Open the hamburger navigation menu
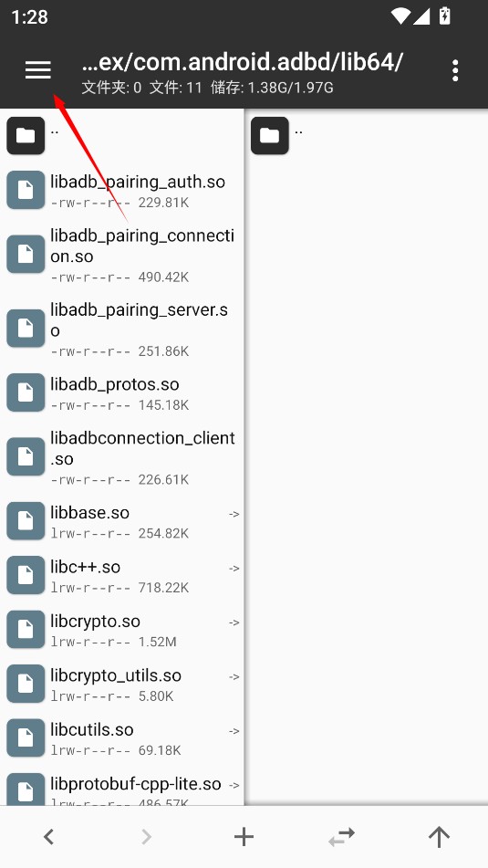Image resolution: width=488 pixels, height=868 pixels. [x=38, y=70]
